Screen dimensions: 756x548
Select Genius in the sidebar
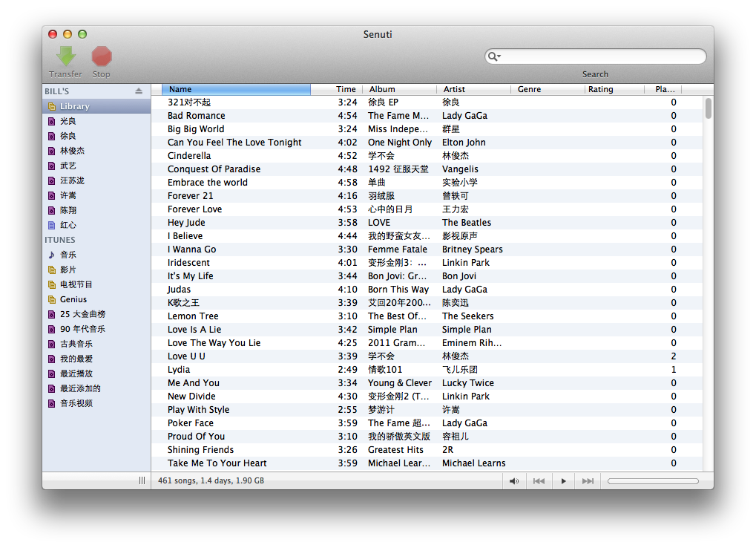96,299
